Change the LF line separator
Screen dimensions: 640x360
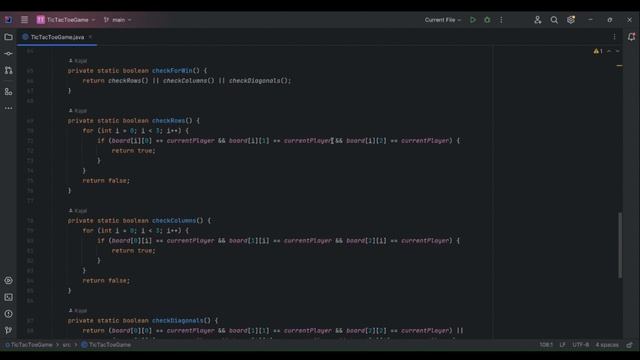pyautogui.click(x=562, y=345)
